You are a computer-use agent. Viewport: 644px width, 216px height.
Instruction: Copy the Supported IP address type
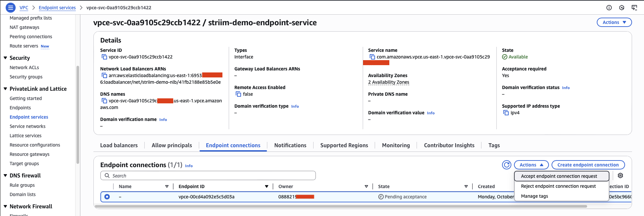click(506, 113)
